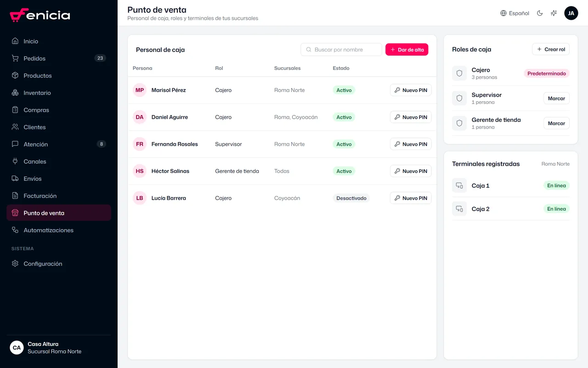Click the DA avatar of Daniel Aguirre
588x368 pixels.
[x=140, y=117]
